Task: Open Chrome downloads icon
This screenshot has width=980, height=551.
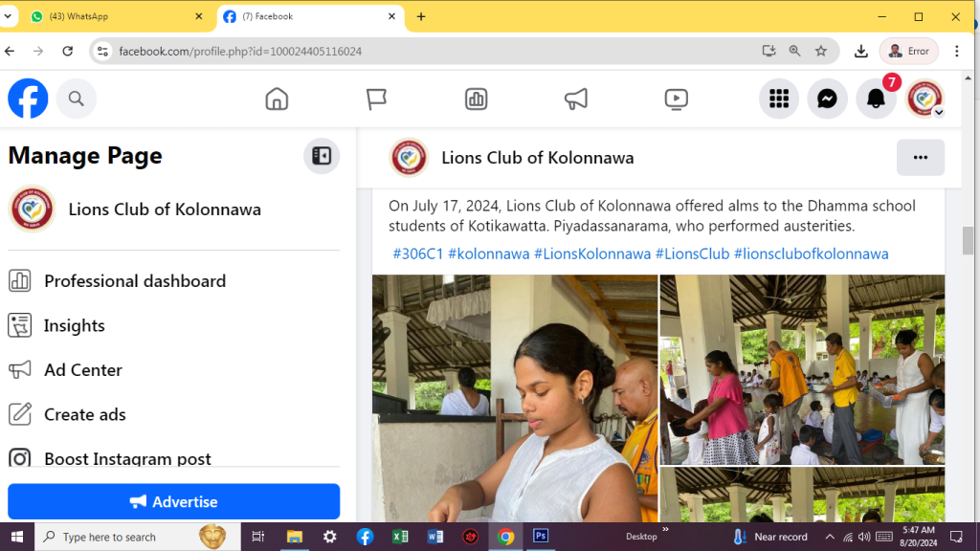Action: [861, 52]
